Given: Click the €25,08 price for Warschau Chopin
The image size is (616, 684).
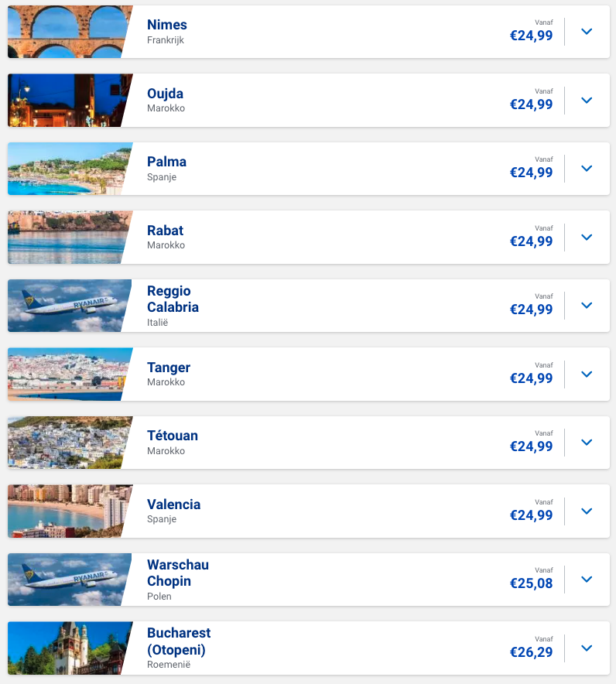Looking at the screenshot, I should [x=532, y=583].
